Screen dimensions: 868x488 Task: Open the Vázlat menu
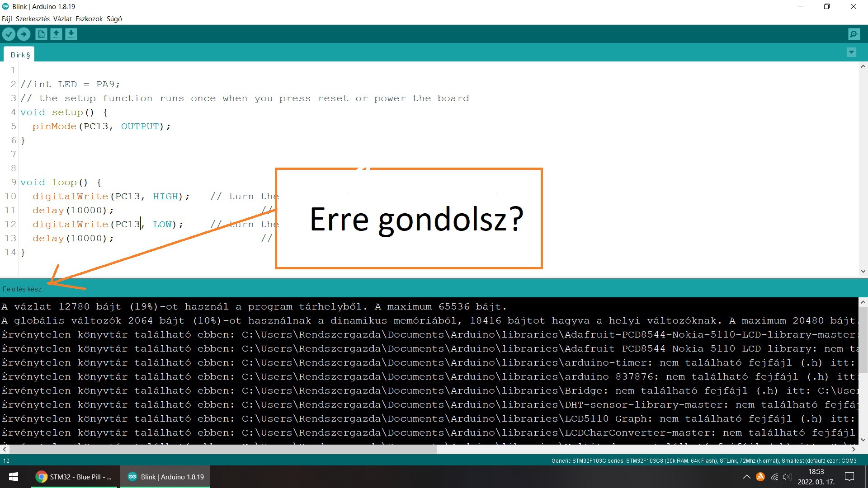coord(62,19)
